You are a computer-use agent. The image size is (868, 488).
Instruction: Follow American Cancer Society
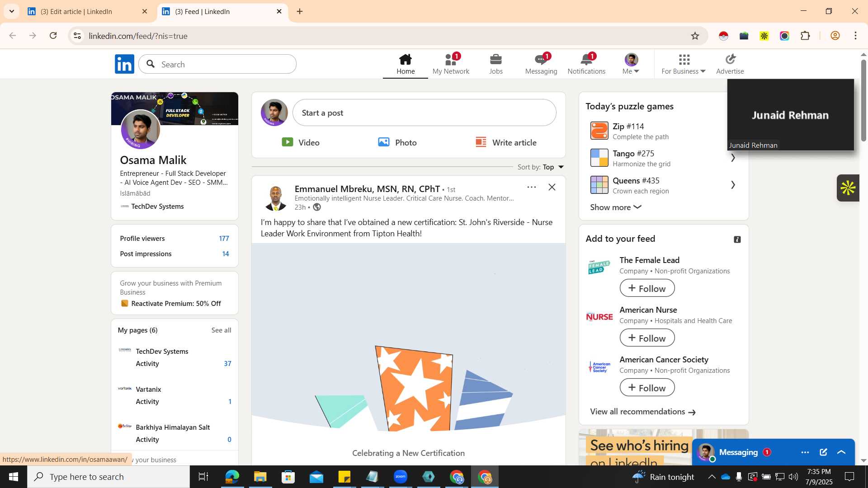[x=647, y=388]
